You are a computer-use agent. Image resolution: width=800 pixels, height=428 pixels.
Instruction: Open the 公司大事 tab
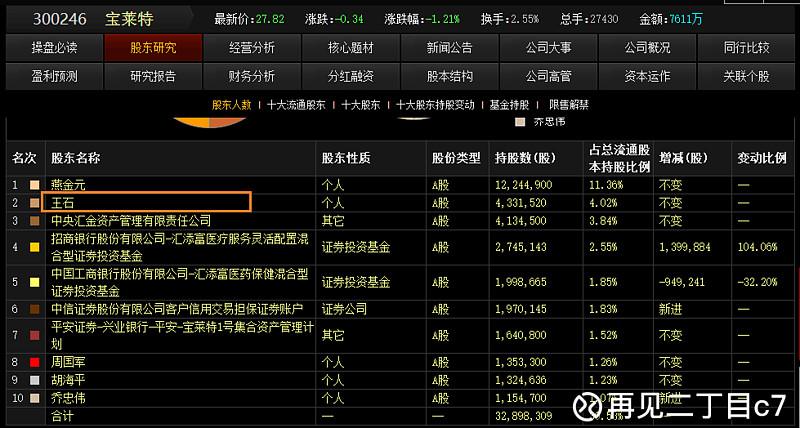coord(548,48)
